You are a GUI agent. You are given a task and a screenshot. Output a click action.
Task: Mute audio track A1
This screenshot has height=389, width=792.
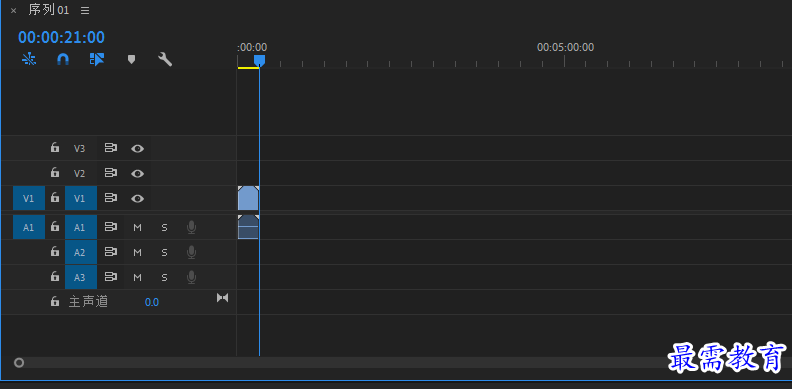click(137, 228)
